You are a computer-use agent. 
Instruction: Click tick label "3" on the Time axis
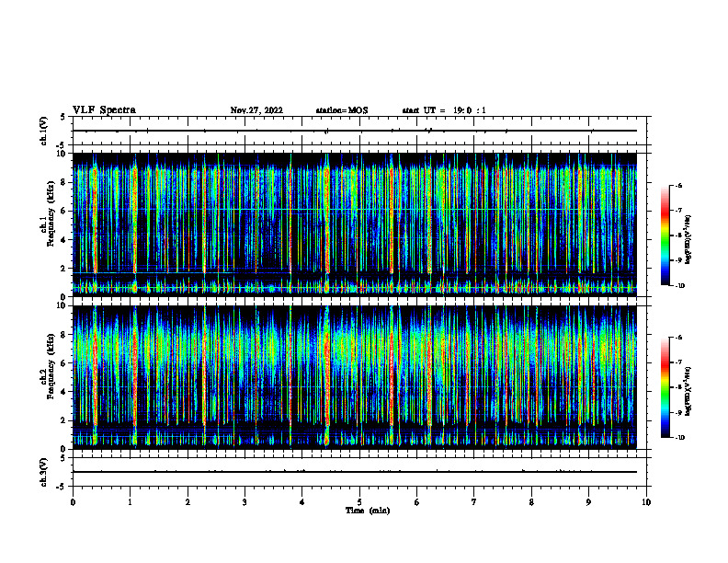point(245,502)
